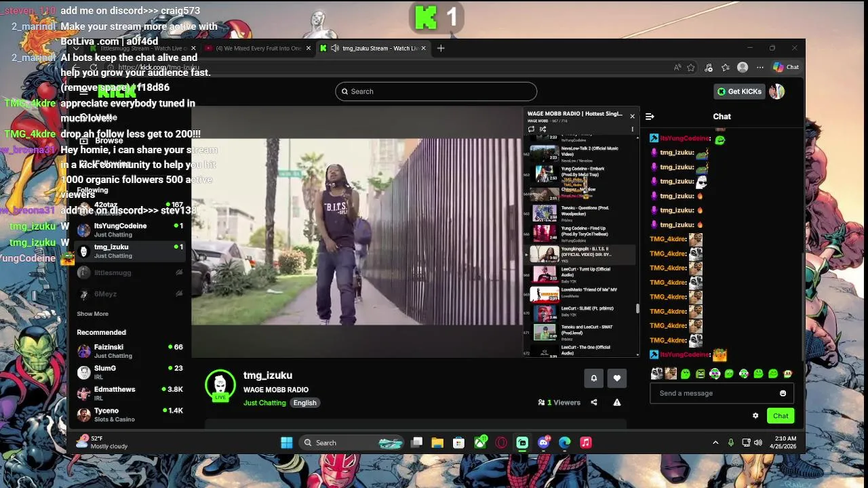Open emoji picker in message box
Viewport: 868px width, 488px height.
tap(783, 393)
